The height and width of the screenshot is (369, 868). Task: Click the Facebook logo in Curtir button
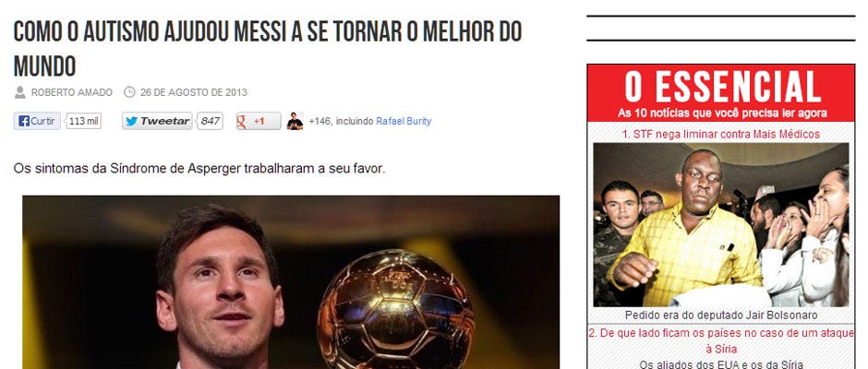click(x=23, y=121)
